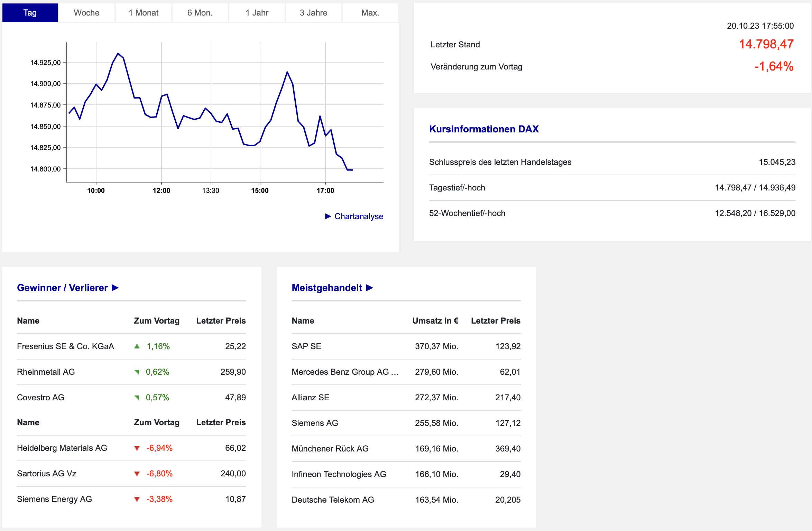Image resolution: width=812 pixels, height=531 pixels.
Task: Open the Gewinner / Verlierer heading link
Action: point(62,288)
